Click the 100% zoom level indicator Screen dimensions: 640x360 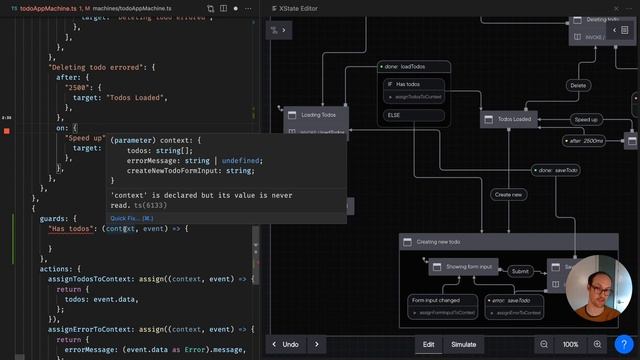point(570,344)
